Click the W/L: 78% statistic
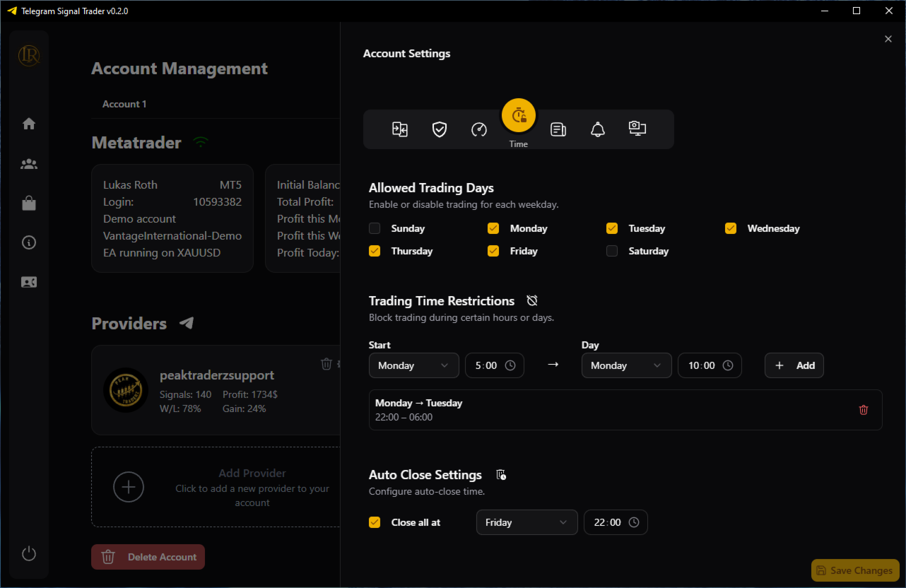Screen dimensions: 906x588 [180, 408]
